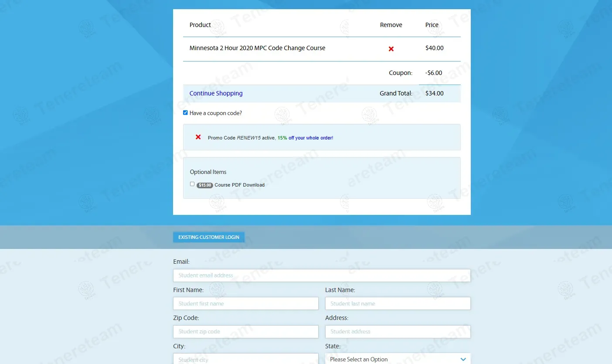This screenshot has width=612, height=364.
Task: Select the Student first name field
Action: 246,303
